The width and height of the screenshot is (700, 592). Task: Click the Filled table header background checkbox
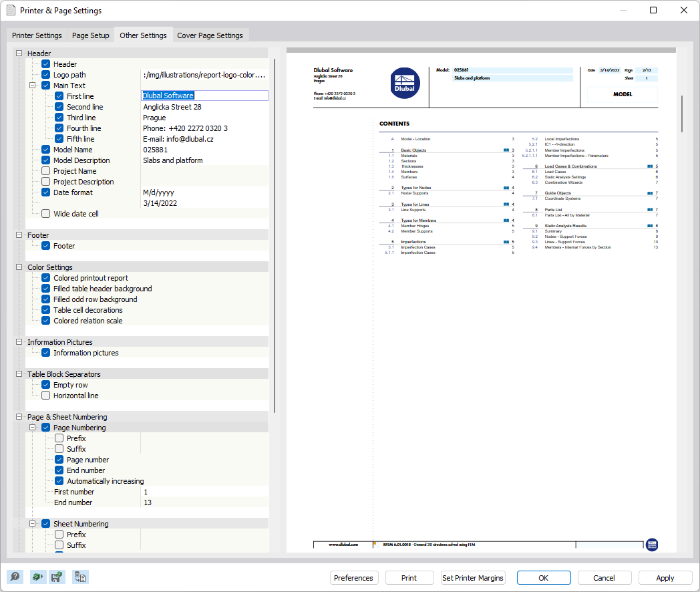coord(46,289)
